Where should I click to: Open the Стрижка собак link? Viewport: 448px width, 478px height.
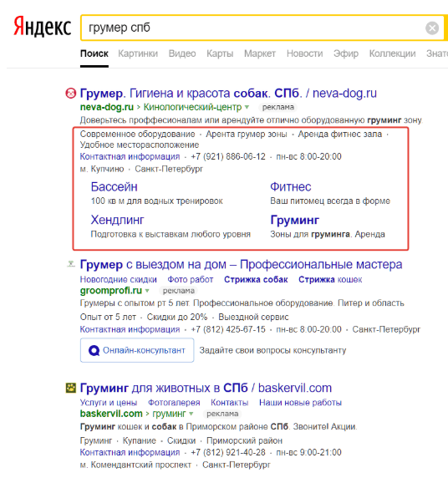click(256, 280)
